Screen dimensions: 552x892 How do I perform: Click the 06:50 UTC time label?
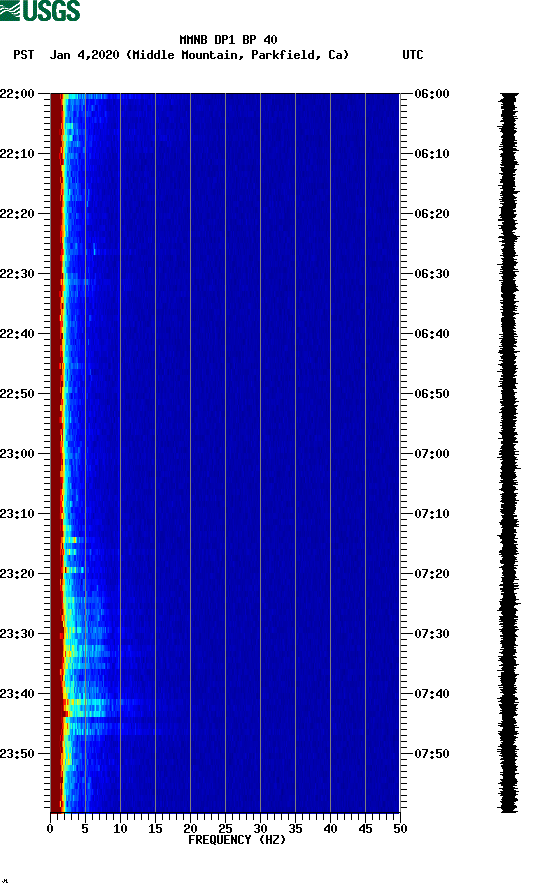pyautogui.click(x=432, y=394)
